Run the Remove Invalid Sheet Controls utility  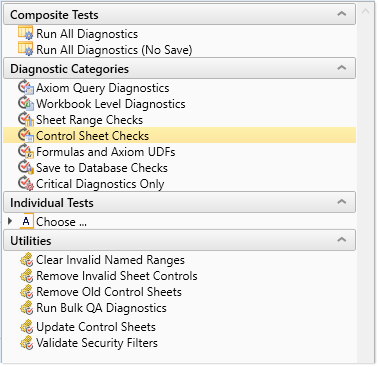point(117,276)
